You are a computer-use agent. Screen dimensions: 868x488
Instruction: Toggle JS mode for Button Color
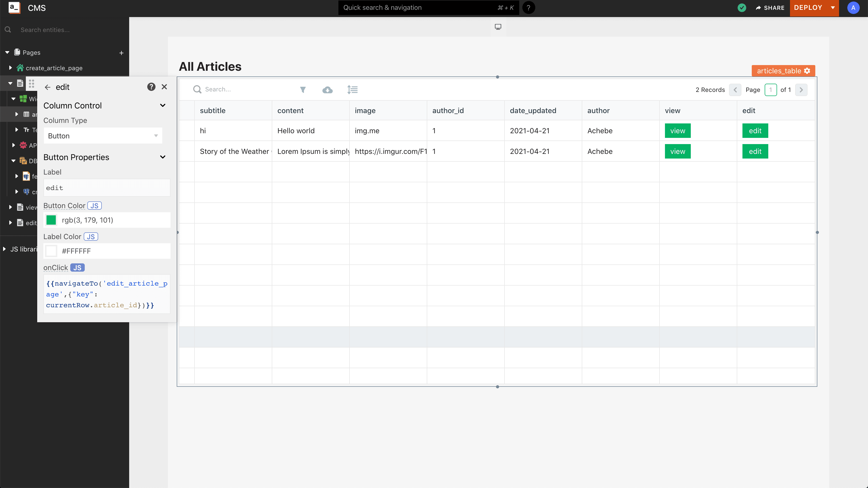click(95, 206)
